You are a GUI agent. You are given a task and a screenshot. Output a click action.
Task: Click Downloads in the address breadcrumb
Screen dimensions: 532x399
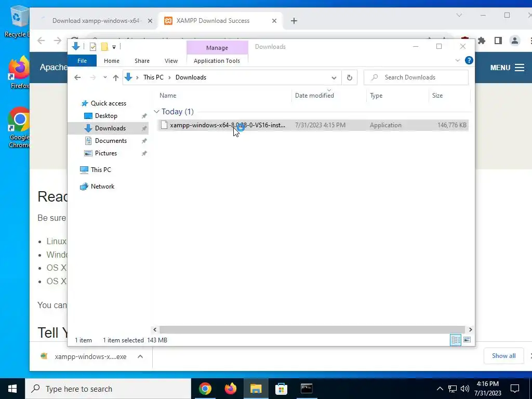point(191,77)
